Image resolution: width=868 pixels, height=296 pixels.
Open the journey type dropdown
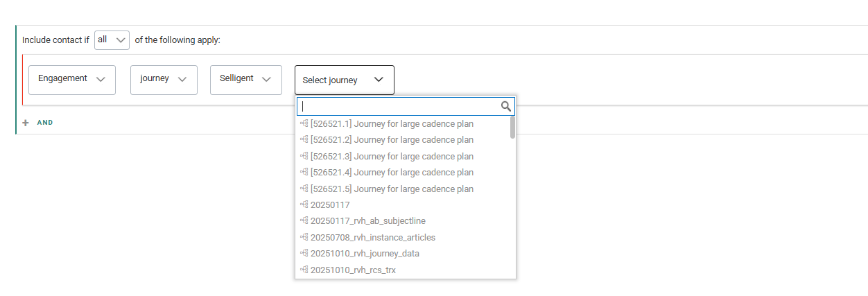pyautogui.click(x=164, y=79)
